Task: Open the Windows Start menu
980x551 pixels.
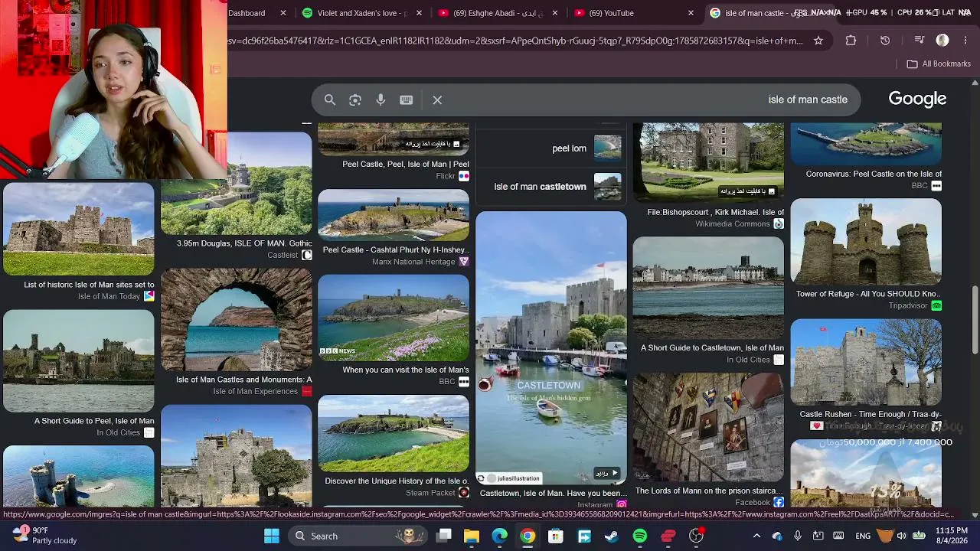Action: 272,536
